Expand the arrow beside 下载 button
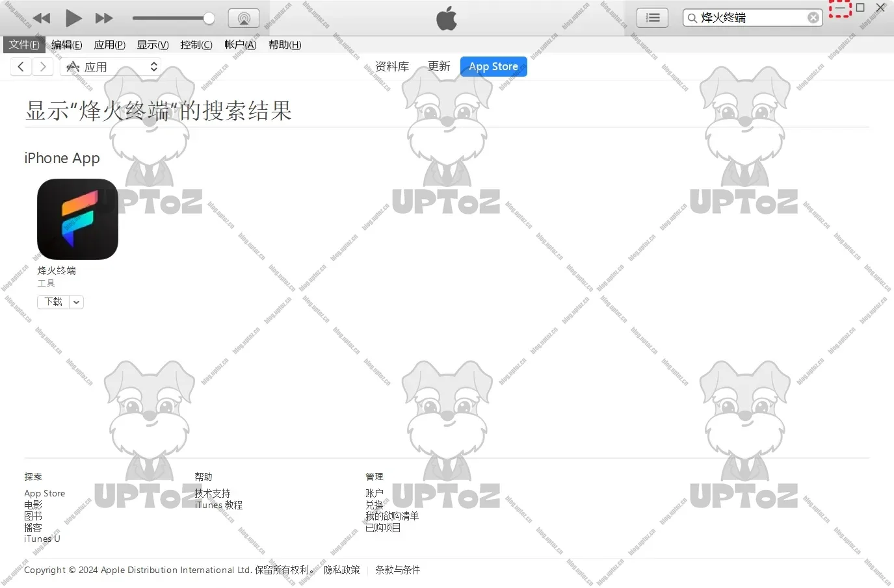Viewport: 894px width, 588px height. [76, 301]
